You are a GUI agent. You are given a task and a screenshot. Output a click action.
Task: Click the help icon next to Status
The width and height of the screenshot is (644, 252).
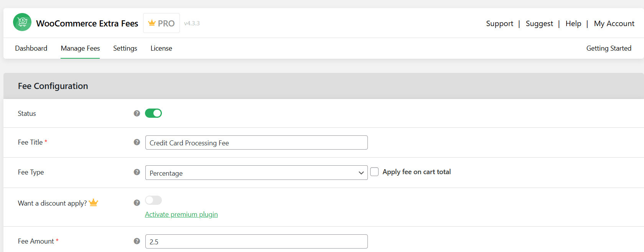(x=137, y=114)
